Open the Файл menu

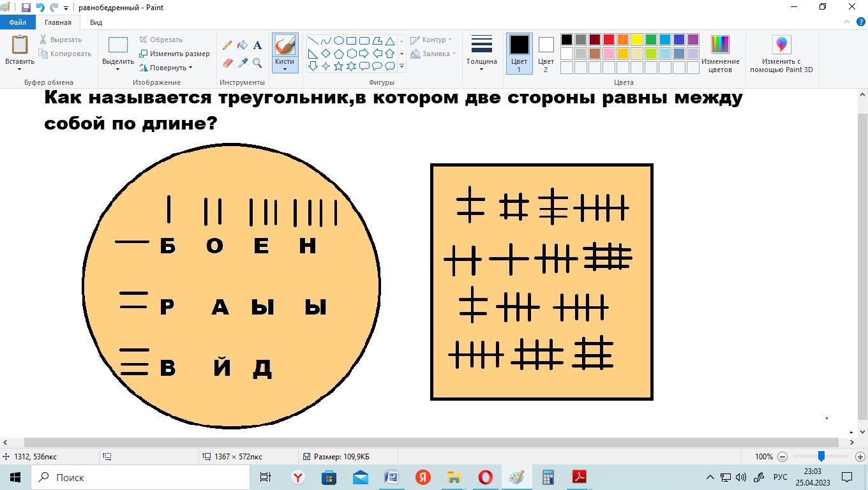pyautogui.click(x=17, y=22)
